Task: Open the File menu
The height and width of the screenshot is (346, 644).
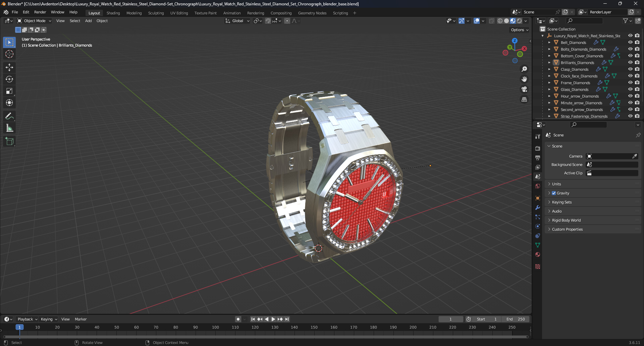Action: (15, 12)
